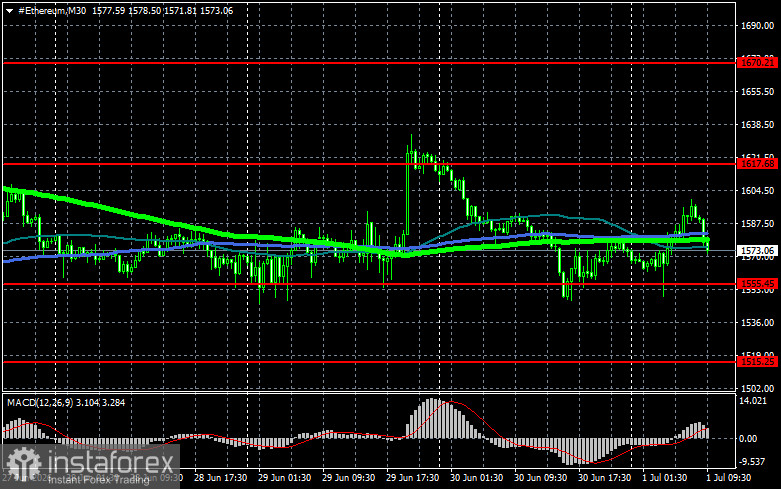Click the 30 Jun 17:30 time label

pyautogui.click(x=604, y=478)
